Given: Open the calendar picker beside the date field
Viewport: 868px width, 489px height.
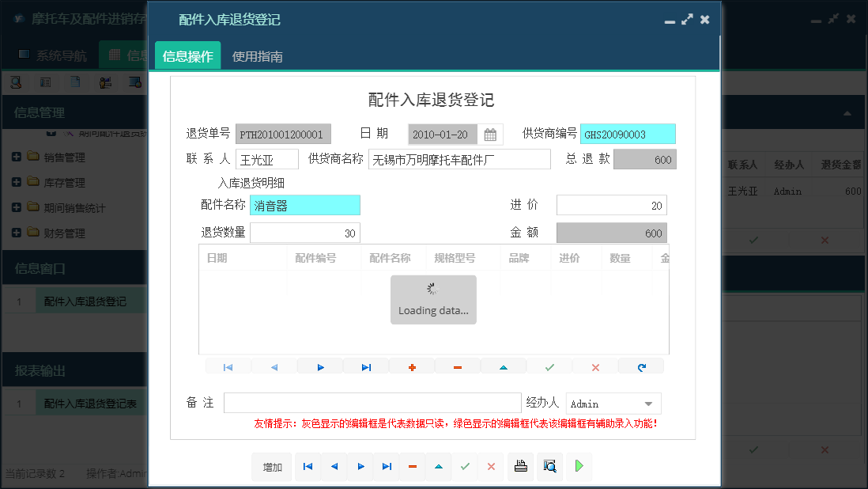Looking at the screenshot, I should (490, 134).
